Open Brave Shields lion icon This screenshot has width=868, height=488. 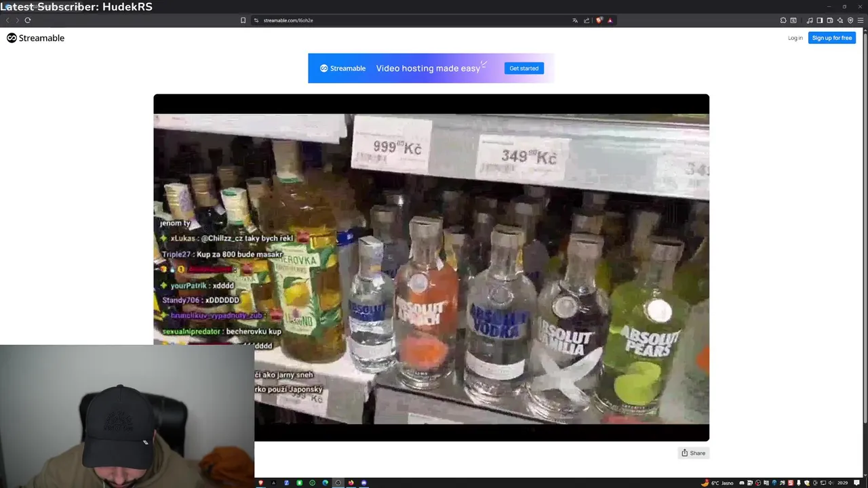[x=599, y=20]
